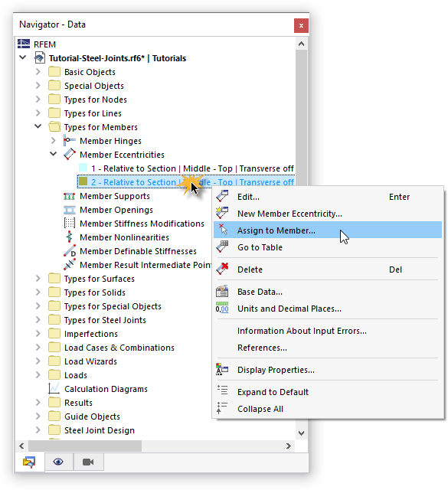Click the red X Delete icon

pyautogui.click(x=222, y=269)
